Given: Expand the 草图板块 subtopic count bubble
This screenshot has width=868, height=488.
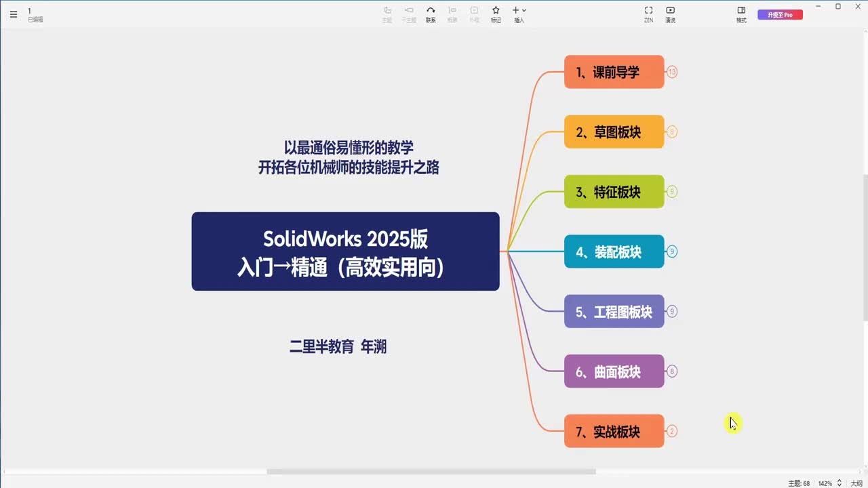Looking at the screenshot, I should [672, 131].
